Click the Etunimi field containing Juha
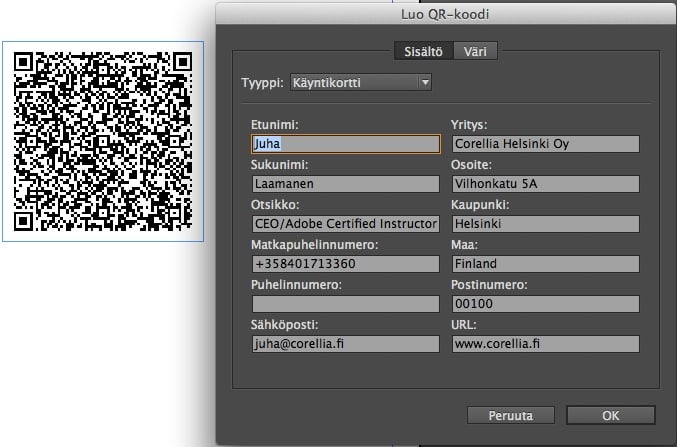 (x=345, y=144)
